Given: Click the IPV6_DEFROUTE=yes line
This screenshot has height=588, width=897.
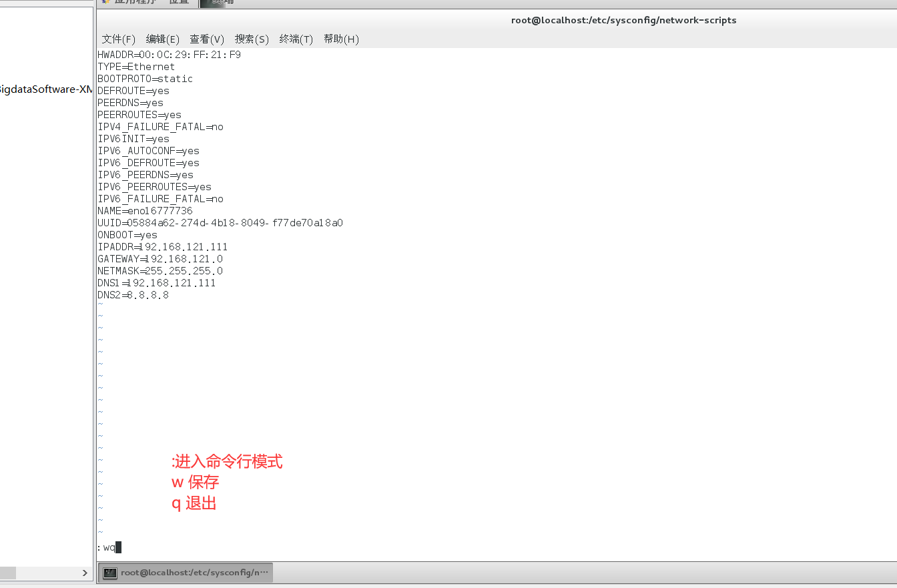Looking at the screenshot, I should pos(148,163).
